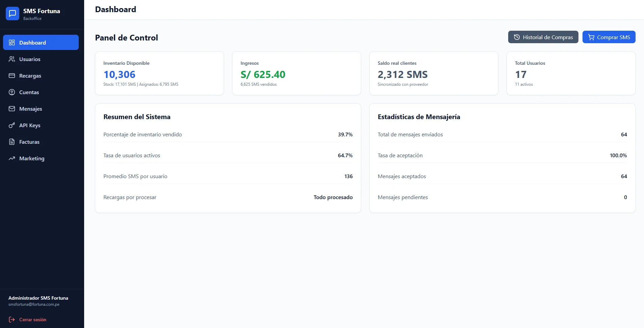Click the clock icon in Historial de Compras
The width and height of the screenshot is (644, 328).
coord(517,37)
